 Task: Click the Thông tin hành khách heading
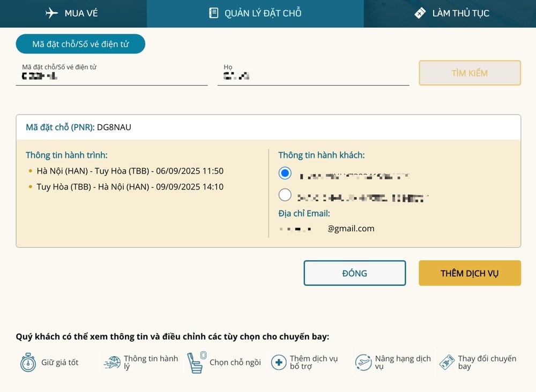[x=321, y=155]
